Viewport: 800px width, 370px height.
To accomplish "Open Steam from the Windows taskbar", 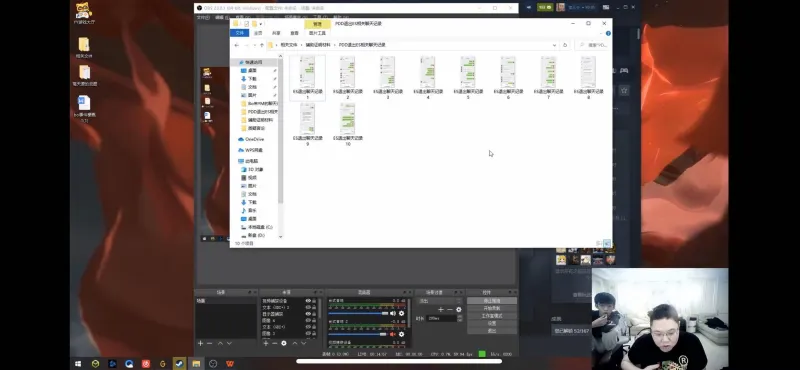I will tap(179, 364).
